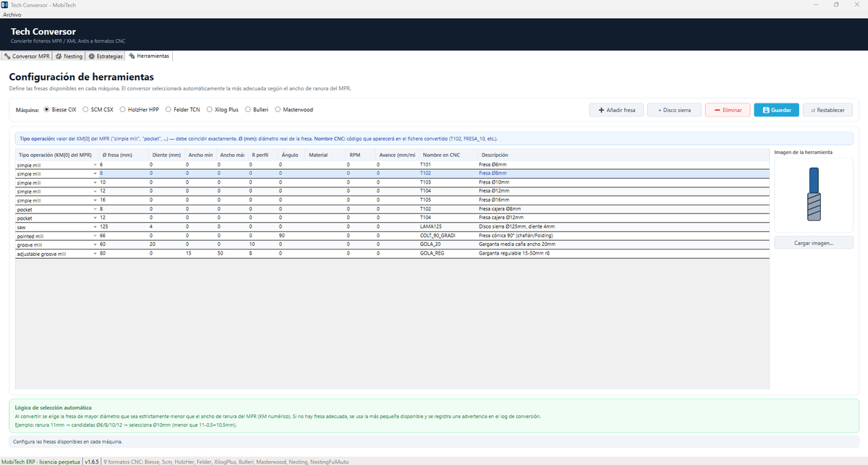The height and width of the screenshot is (465, 868).
Task: Open dropdown arrow of adjustable groove mill row
Action: coord(95,253)
